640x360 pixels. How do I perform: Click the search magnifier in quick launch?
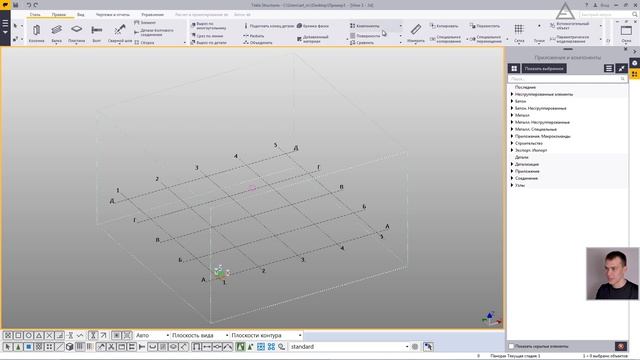tap(635, 14)
